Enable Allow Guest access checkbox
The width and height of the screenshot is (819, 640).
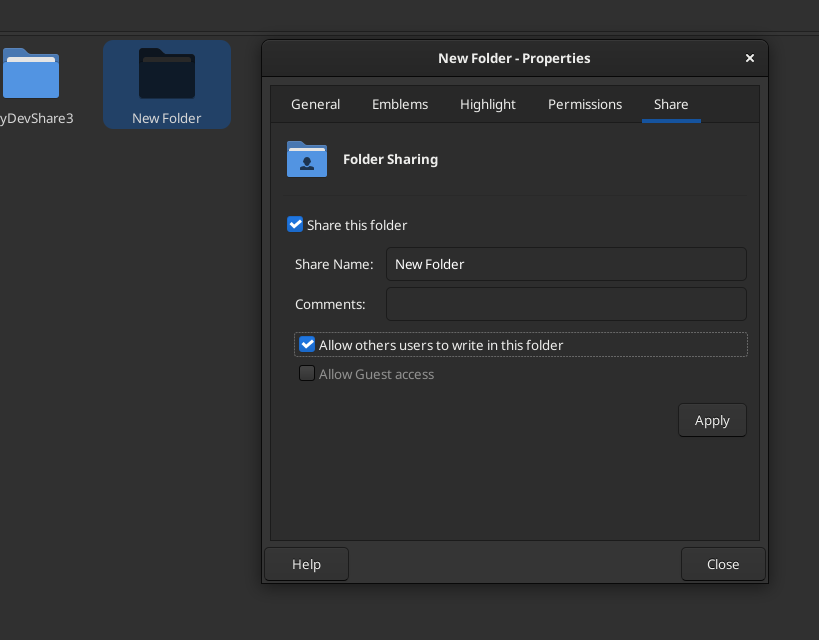(x=307, y=374)
